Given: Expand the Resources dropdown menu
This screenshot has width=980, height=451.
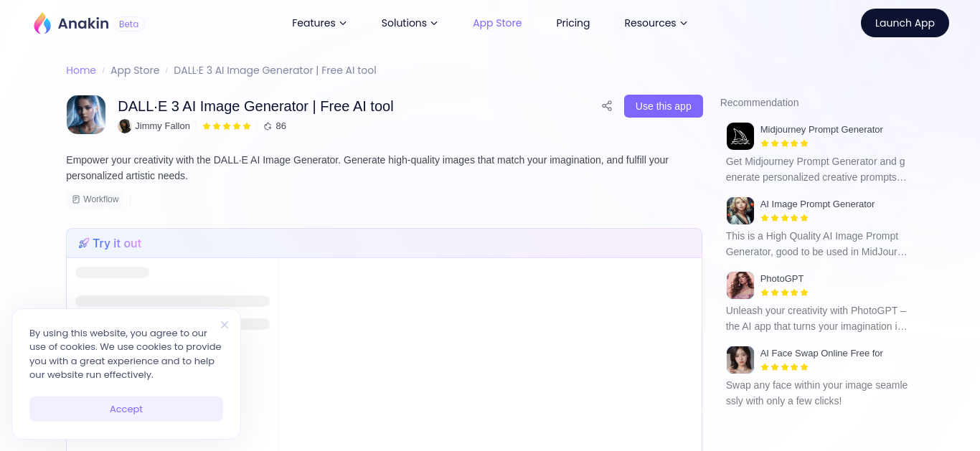Looking at the screenshot, I should (x=656, y=23).
